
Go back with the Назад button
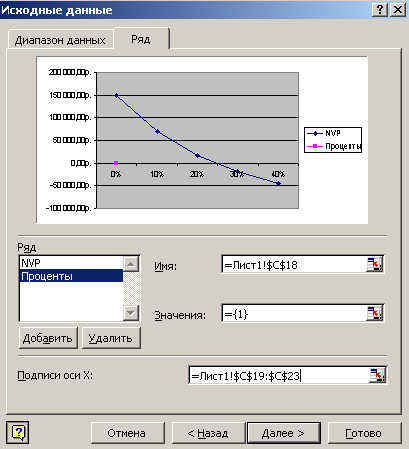click(x=208, y=433)
